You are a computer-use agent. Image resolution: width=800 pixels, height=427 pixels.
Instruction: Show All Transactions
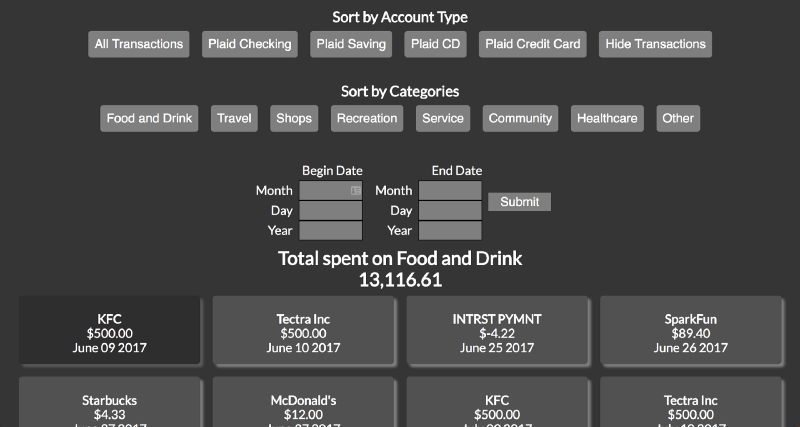coord(139,44)
